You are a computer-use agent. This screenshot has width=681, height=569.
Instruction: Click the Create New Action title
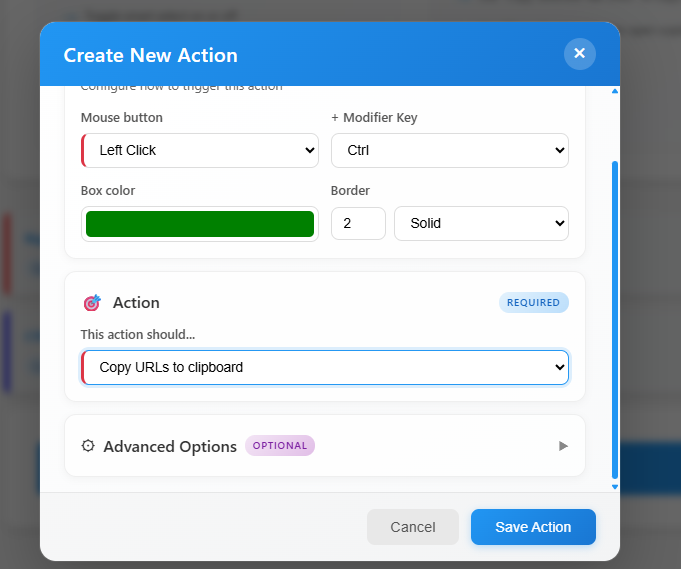[151, 55]
